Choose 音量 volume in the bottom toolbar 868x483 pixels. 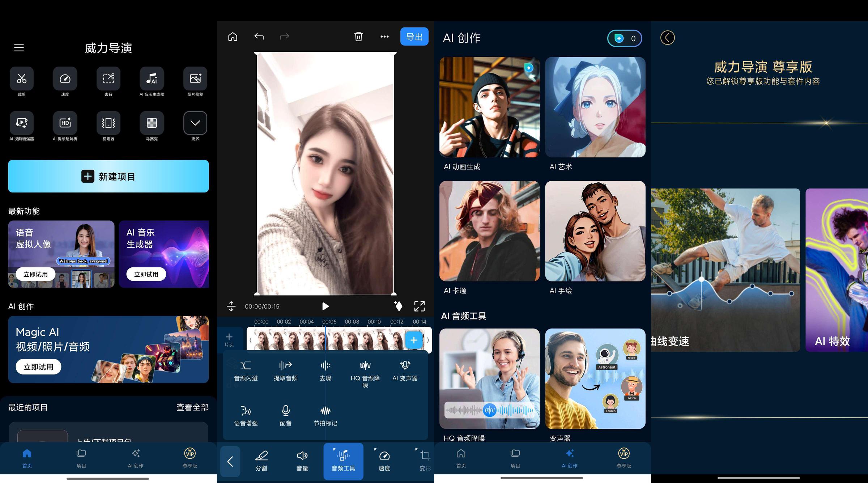(302, 461)
